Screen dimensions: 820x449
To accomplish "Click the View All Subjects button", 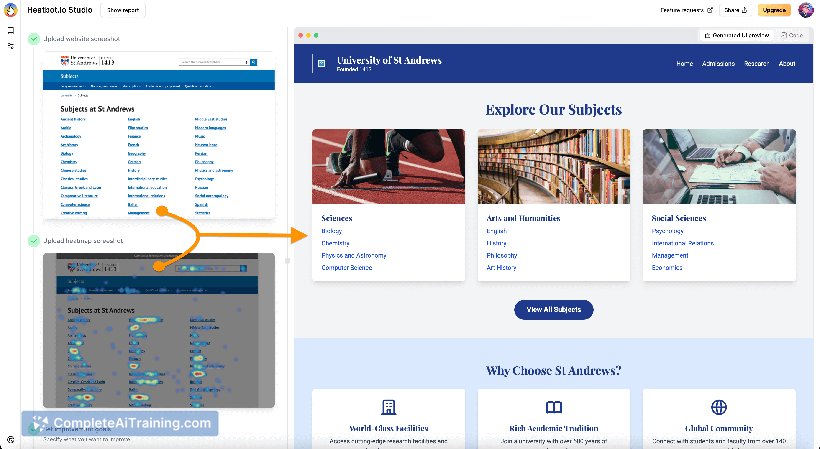I will click(554, 309).
